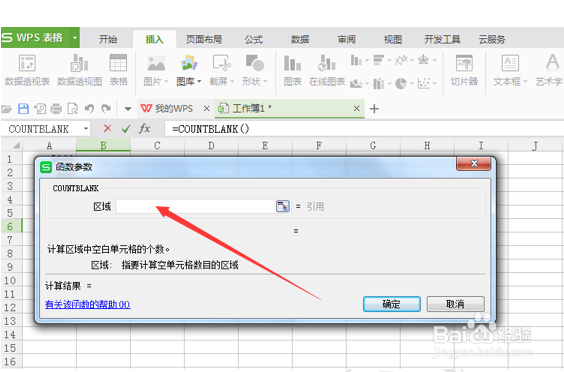The image size is (564, 372).
Task: Click the formula bar showing =COUNTBLANK()
Action: (x=363, y=128)
